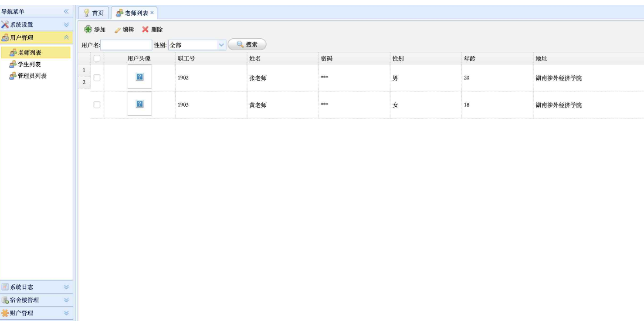This screenshot has width=644, height=321.
Task: Click the age cell 20
Action: 497,78
